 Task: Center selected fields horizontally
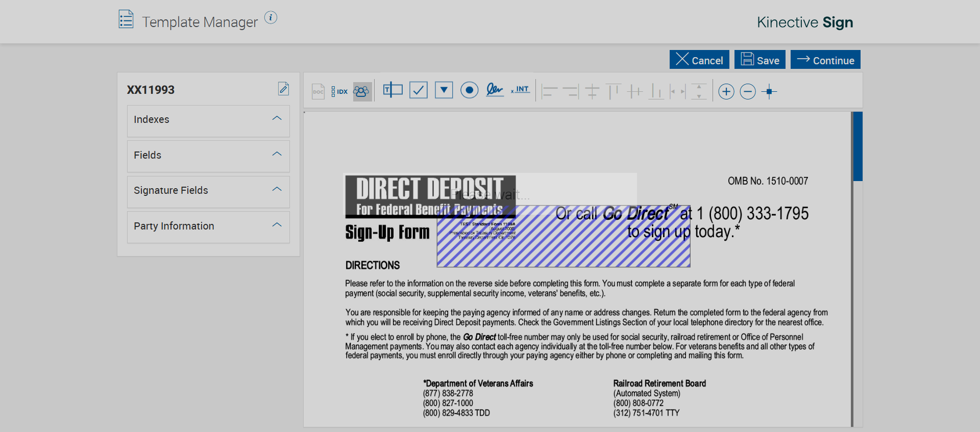pyautogui.click(x=592, y=92)
